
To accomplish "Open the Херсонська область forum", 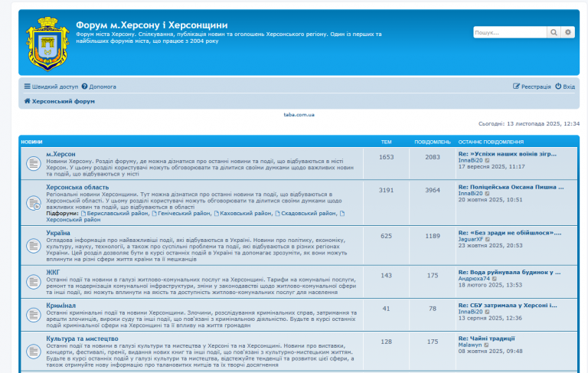I will [x=77, y=187].
